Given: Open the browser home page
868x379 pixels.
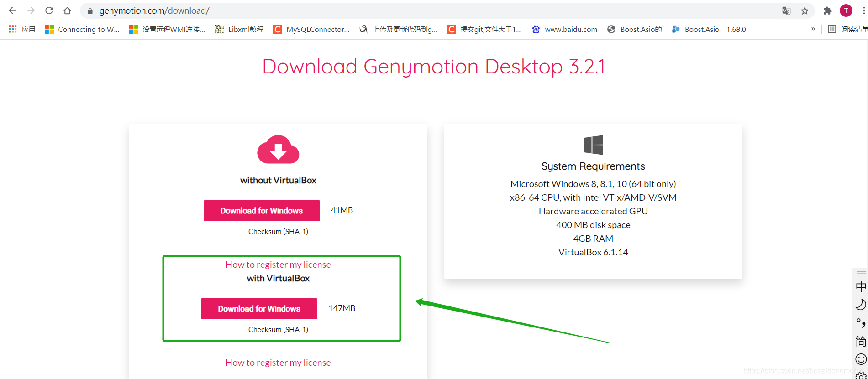Looking at the screenshot, I should [67, 10].
